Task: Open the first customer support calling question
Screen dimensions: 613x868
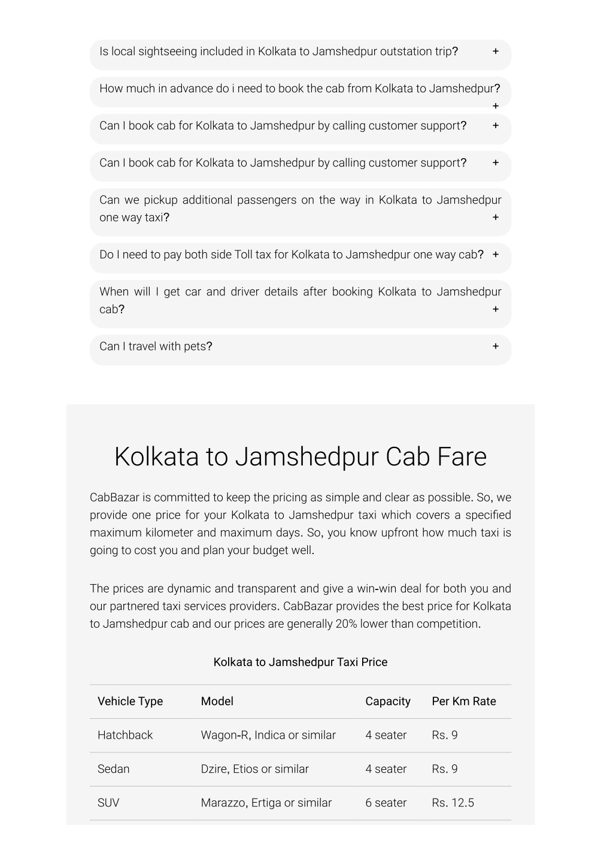Action: coord(301,126)
